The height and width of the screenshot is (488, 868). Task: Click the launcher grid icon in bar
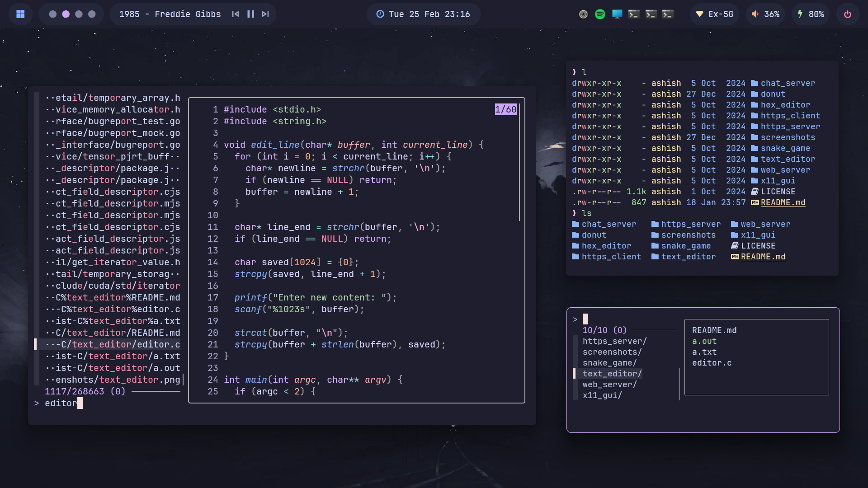pyautogui.click(x=20, y=14)
